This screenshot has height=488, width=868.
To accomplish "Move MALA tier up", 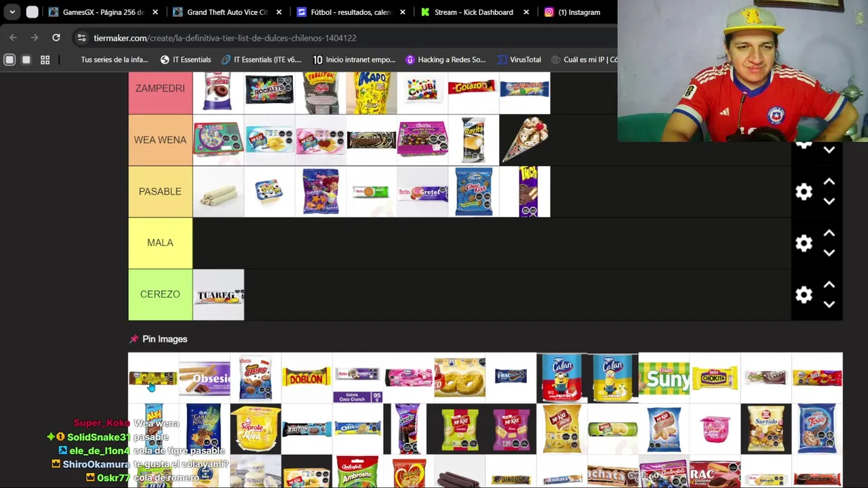I will [x=829, y=233].
